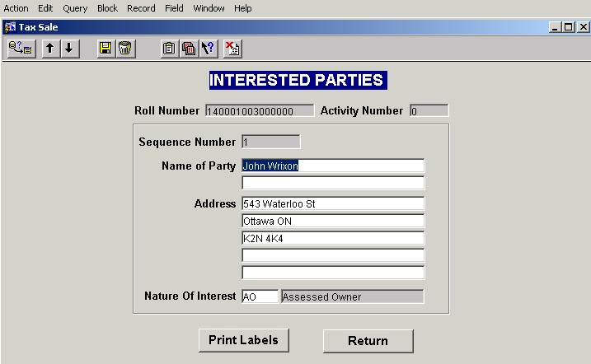The width and height of the screenshot is (591, 364).
Task: Click the Nature Of Interest code field AO
Action: coord(260,296)
